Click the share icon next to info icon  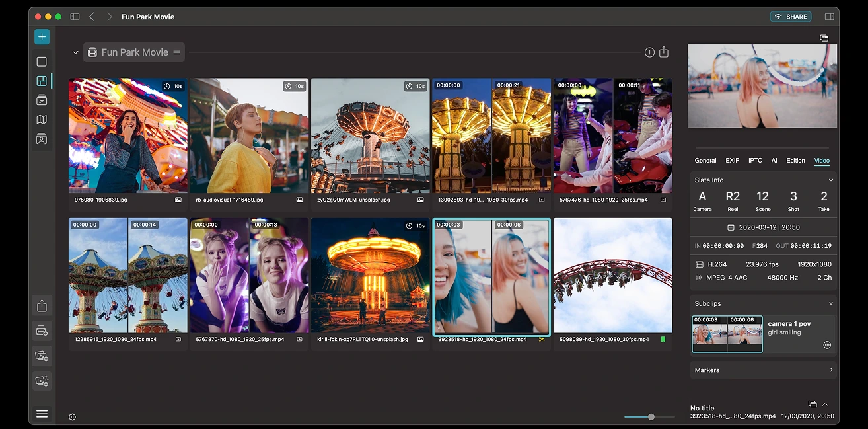[x=664, y=52]
